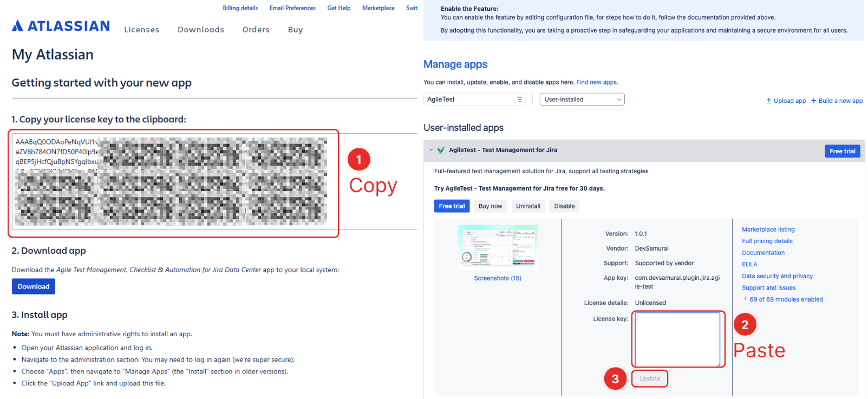This screenshot has height=399, width=868.
Task: Click the filter icon in AgileTest search box
Action: point(519,100)
